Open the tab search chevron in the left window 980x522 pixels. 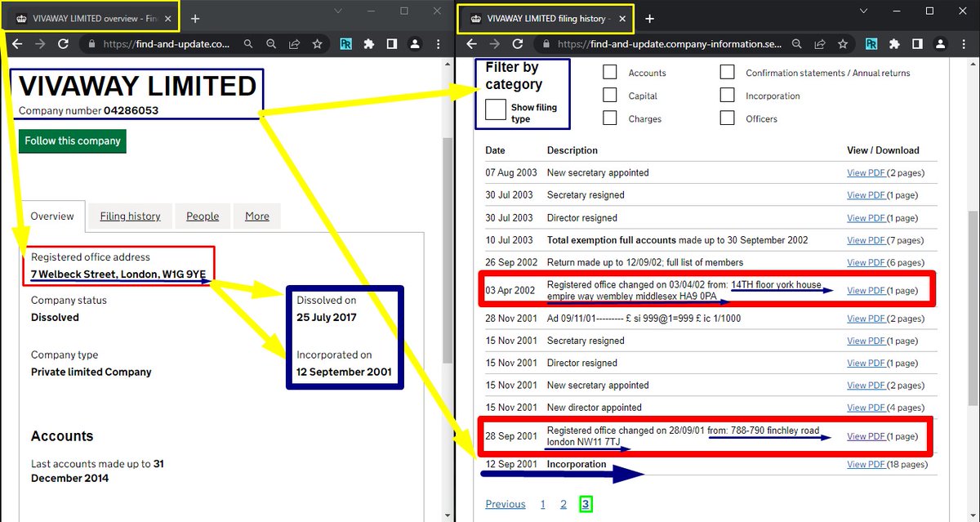337,11
